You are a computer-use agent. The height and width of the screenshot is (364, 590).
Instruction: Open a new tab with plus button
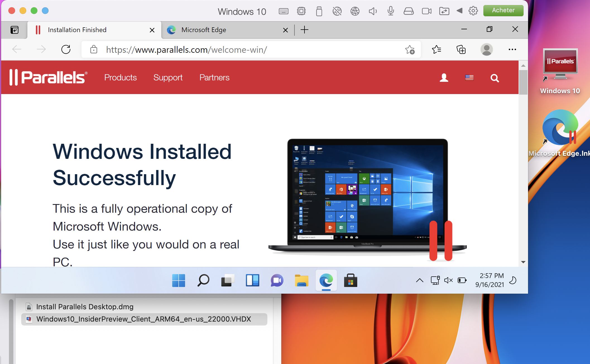tap(304, 30)
